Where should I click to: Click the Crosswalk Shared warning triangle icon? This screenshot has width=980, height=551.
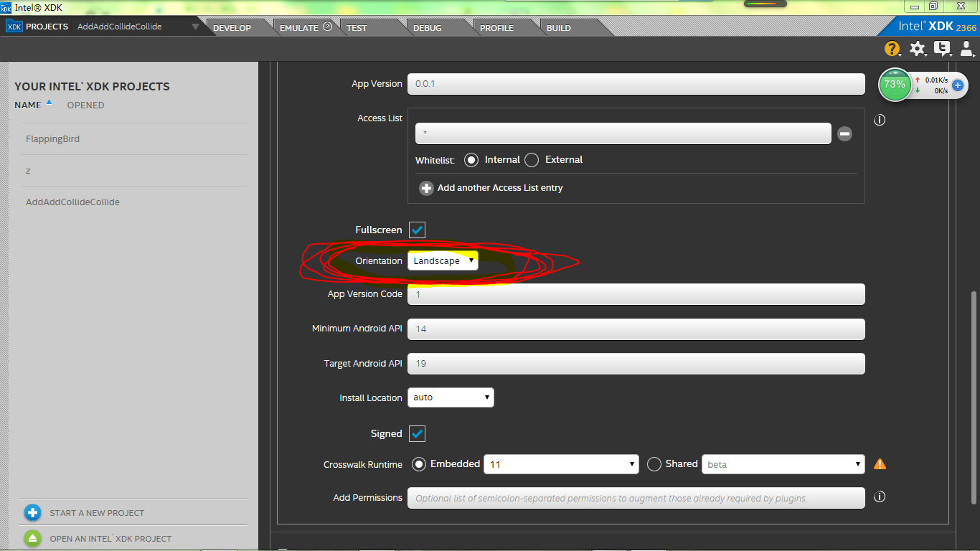coord(880,464)
